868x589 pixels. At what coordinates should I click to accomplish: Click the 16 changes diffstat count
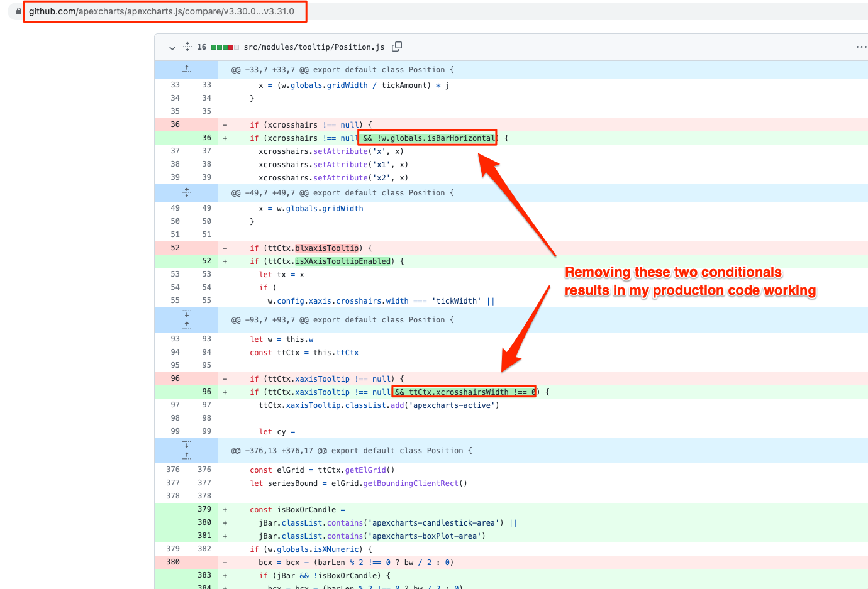201,47
